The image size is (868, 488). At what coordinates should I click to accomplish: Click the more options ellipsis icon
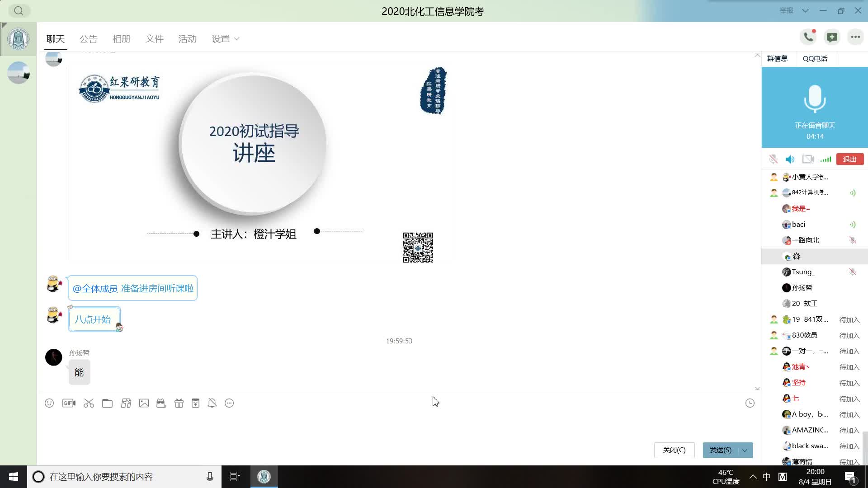tap(855, 37)
